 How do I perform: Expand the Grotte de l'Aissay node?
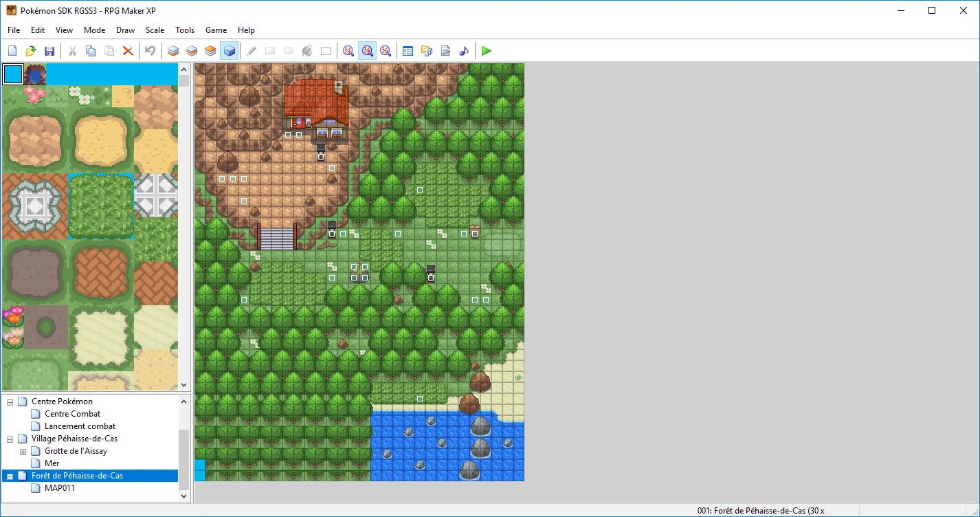coord(23,450)
